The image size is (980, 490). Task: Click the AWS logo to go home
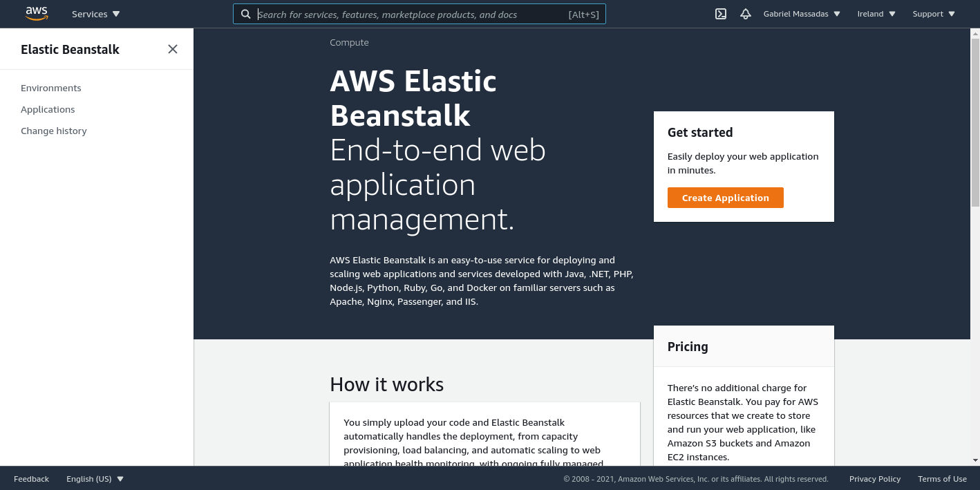tap(36, 13)
